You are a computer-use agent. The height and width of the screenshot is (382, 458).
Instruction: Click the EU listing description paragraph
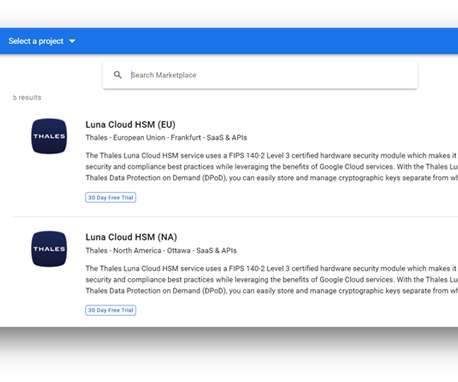pos(272,167)
